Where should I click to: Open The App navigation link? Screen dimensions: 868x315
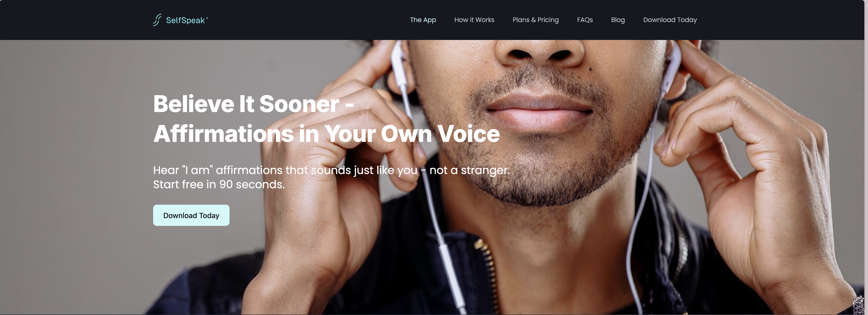[423, 20]
